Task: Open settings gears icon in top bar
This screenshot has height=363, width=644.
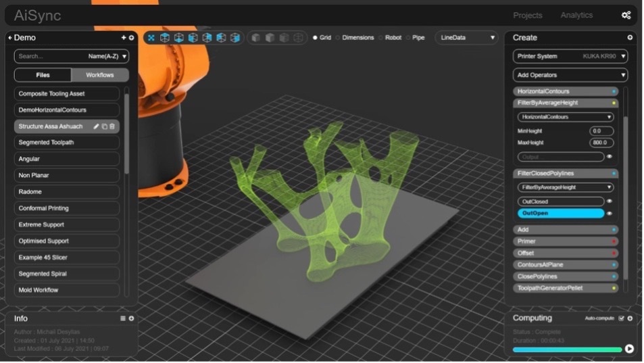Action: pyautogui.click(x=626, y=16)
